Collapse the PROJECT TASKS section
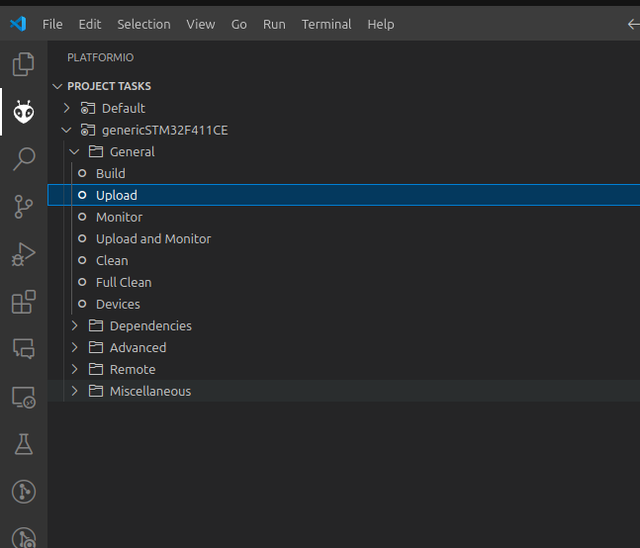The height and width of the screenshot is (548, 640). [58, 86]
